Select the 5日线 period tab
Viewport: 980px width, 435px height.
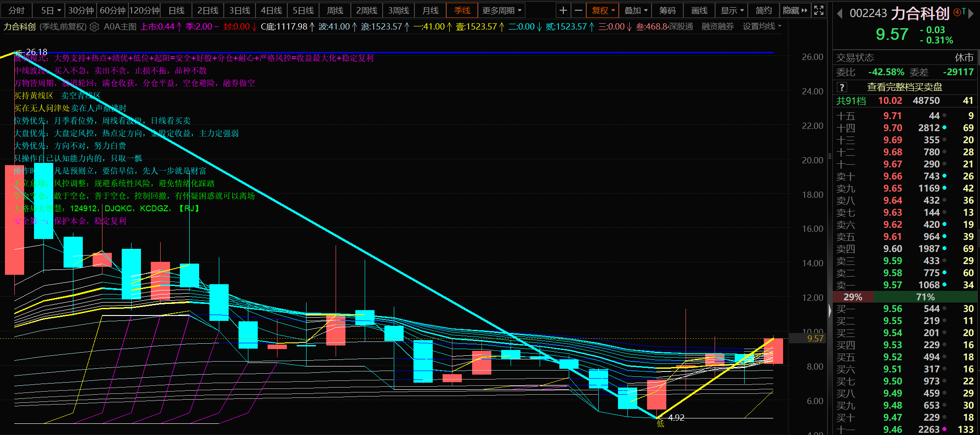tap(303, 10)
